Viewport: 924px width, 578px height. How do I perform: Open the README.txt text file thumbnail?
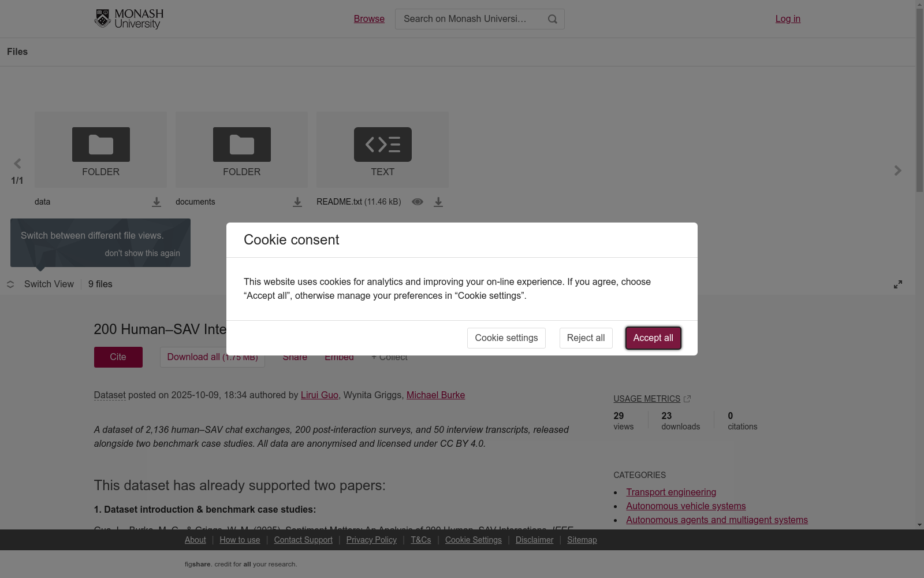tap(382, 150)
